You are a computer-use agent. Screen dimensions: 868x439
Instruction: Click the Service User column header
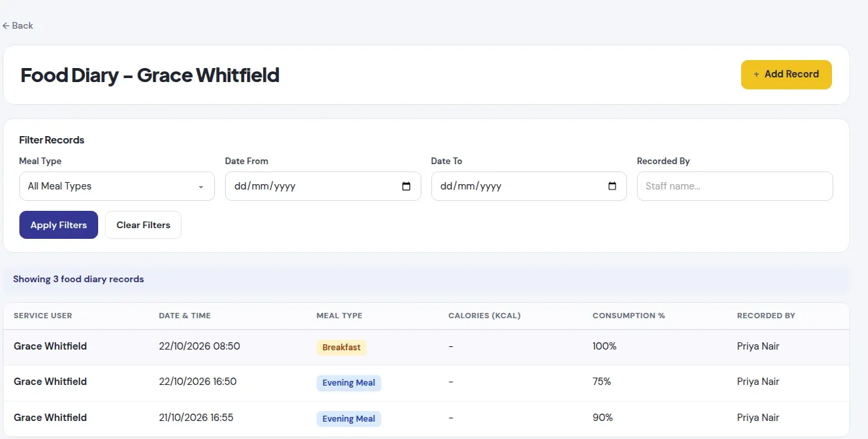(43, 316)
